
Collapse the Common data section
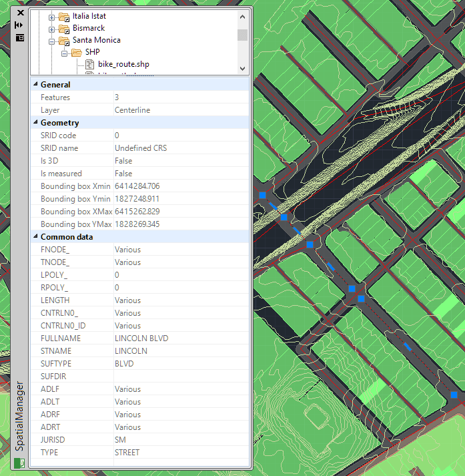coord(35,237)
